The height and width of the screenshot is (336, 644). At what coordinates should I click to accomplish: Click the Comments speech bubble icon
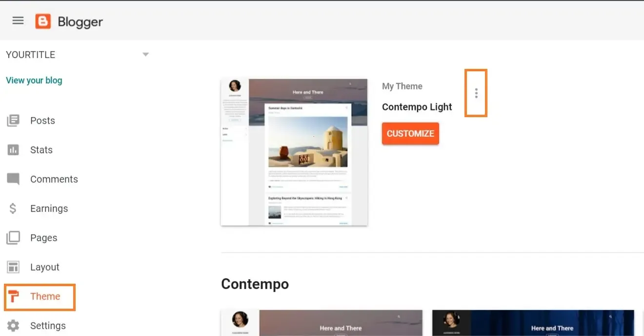tap(13, 179)
